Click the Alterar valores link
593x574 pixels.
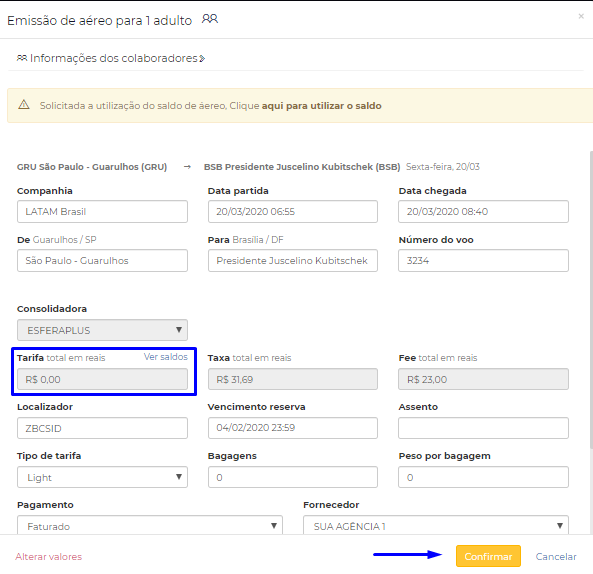click(x=49, y=557)
